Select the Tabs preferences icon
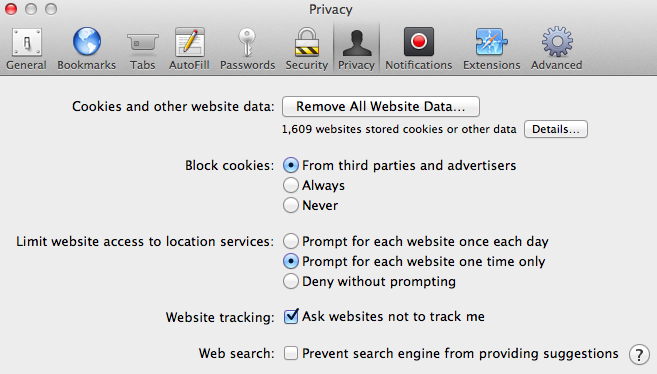Screen dimensions: 657x374 (x=142, y=42)
